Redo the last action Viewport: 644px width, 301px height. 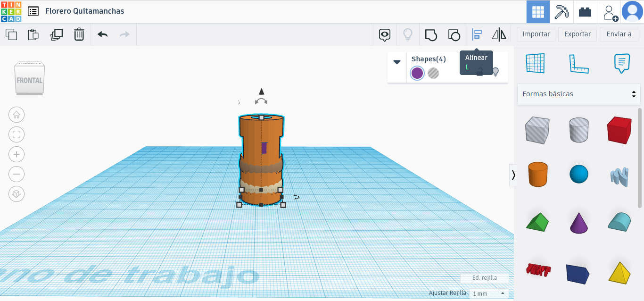point(124,34)
